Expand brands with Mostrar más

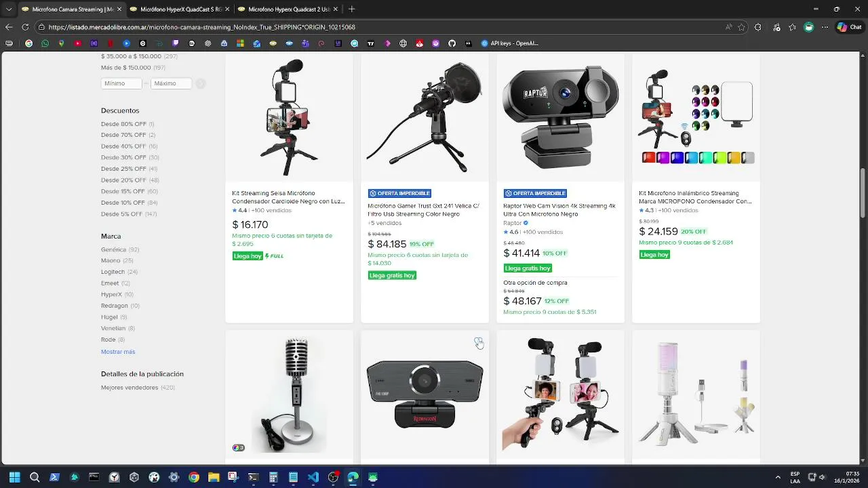[118, 352]
